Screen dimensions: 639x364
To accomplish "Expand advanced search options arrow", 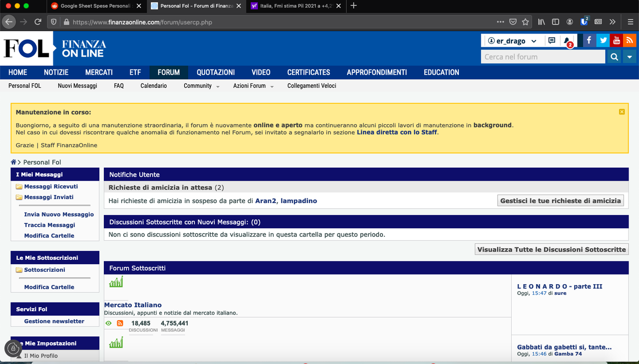I will tap(629, 57).
